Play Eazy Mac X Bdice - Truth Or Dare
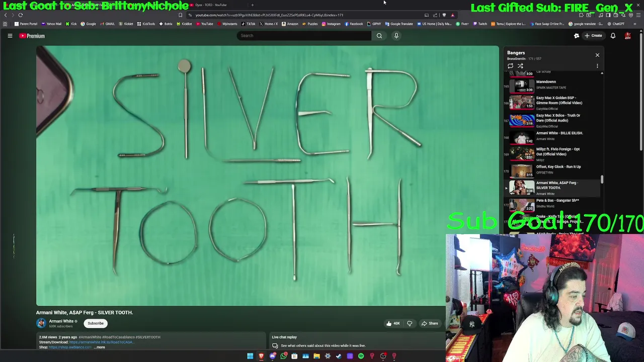The height and width of the screenshot is (362, 644). [552, 120]
